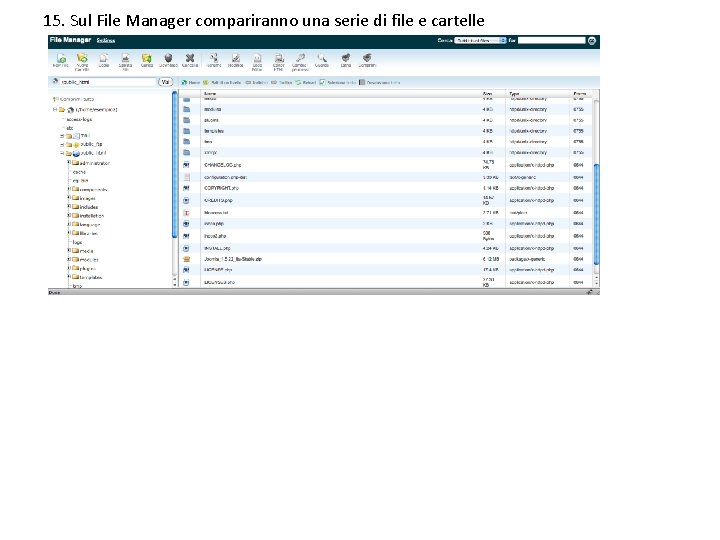This screenshot has width=720, height=540.
Task: Select the Joomla ita-Stable.zip file row
Action: (x=386, y=259)
